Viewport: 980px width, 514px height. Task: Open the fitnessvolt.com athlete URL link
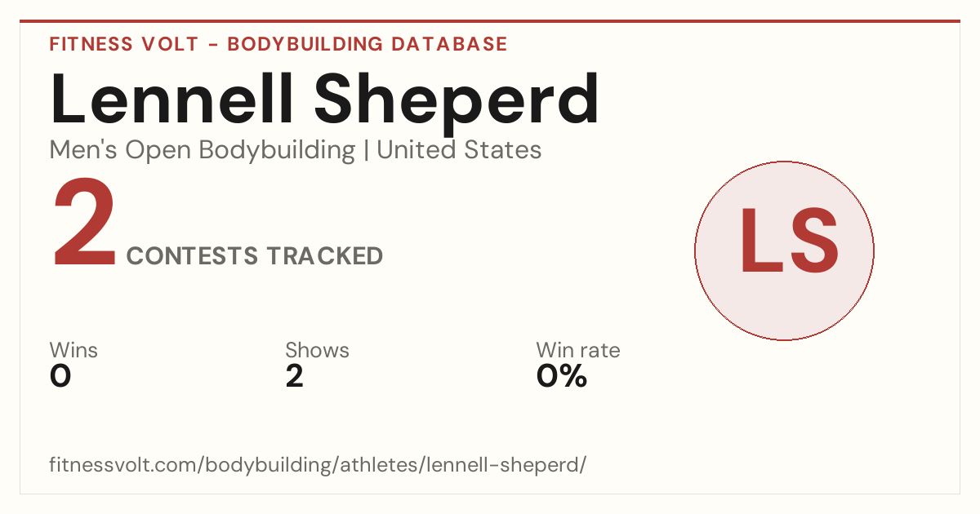[x=318, y=465]
